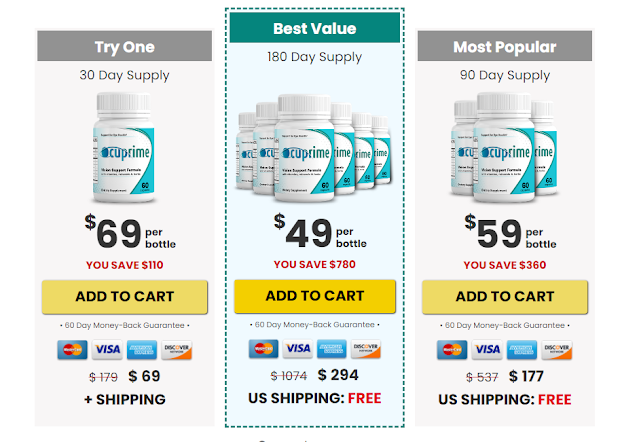Viewport: 639px width, 442px height.
Task: Click Visa icon under Try One package
Action: click(107, 350)
